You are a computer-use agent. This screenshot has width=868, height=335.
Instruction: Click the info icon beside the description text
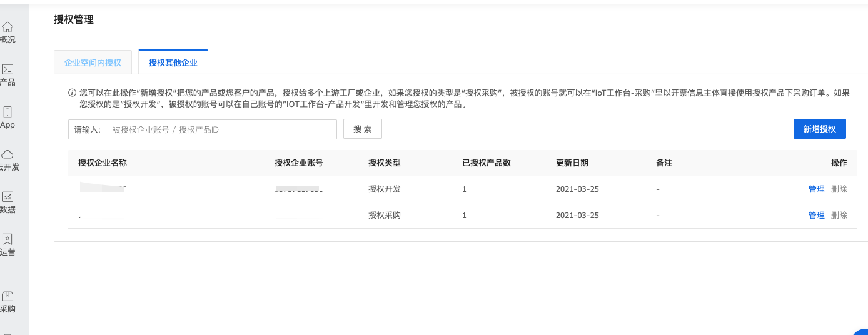point(72,92)
